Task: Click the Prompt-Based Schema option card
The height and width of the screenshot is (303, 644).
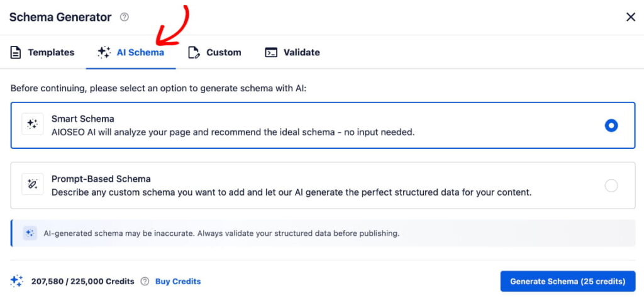Action: click(314, 185)
